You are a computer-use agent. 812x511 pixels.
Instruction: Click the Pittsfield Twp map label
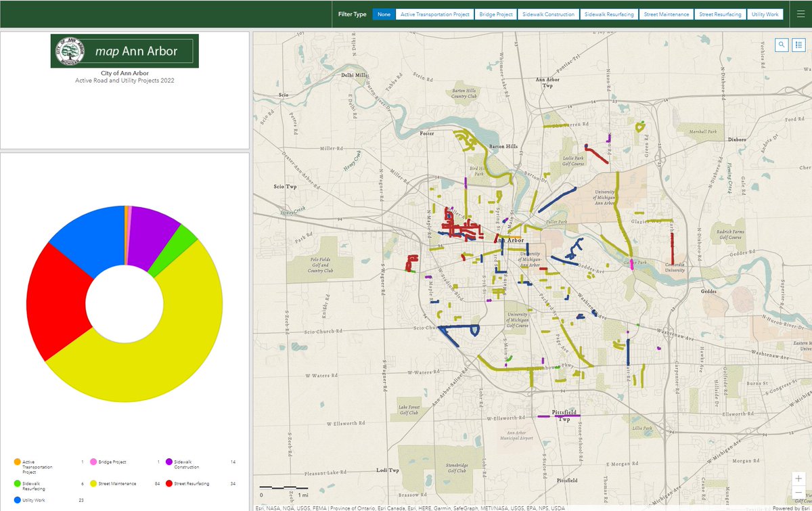[566, 414]
